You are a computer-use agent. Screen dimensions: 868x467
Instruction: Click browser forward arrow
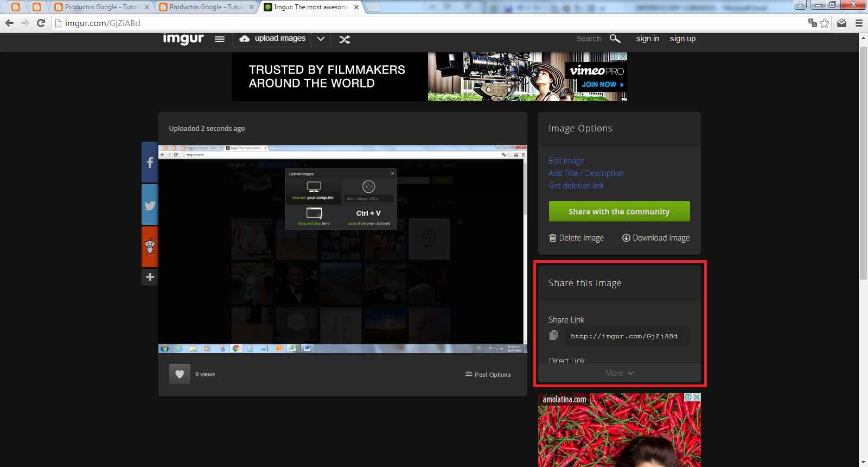pyautogui.click(x=25, y=23)
